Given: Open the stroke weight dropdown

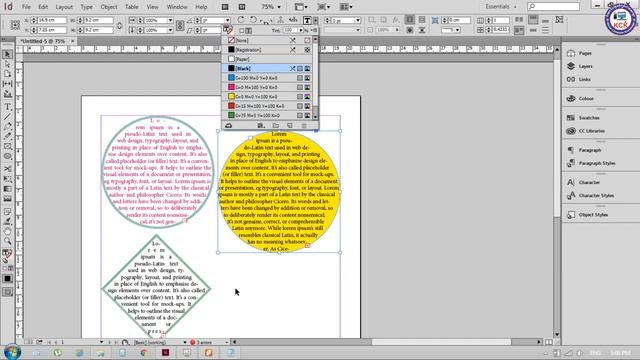Looking at the screenshot, I should [x=358, y=20].
